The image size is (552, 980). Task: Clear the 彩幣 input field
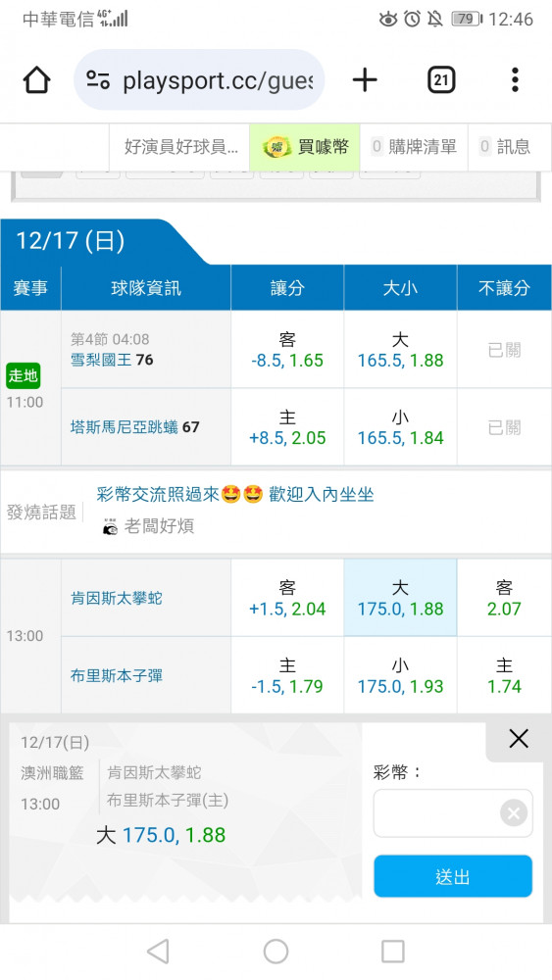pos(513,813)
